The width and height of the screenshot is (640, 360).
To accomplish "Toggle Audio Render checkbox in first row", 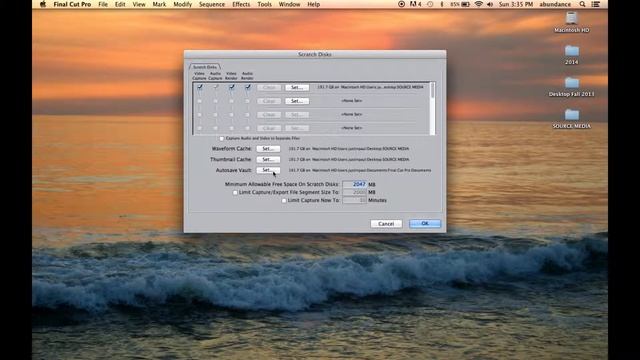I will tap(247, 87).
